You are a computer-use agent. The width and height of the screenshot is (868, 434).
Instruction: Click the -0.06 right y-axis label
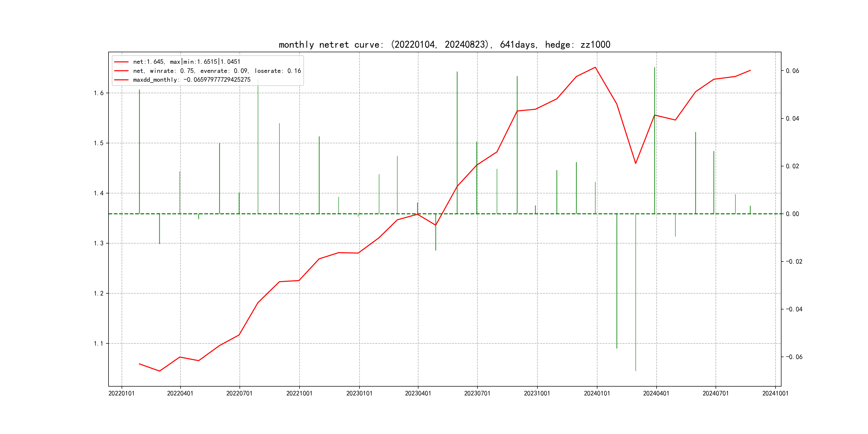coord(794,357)
